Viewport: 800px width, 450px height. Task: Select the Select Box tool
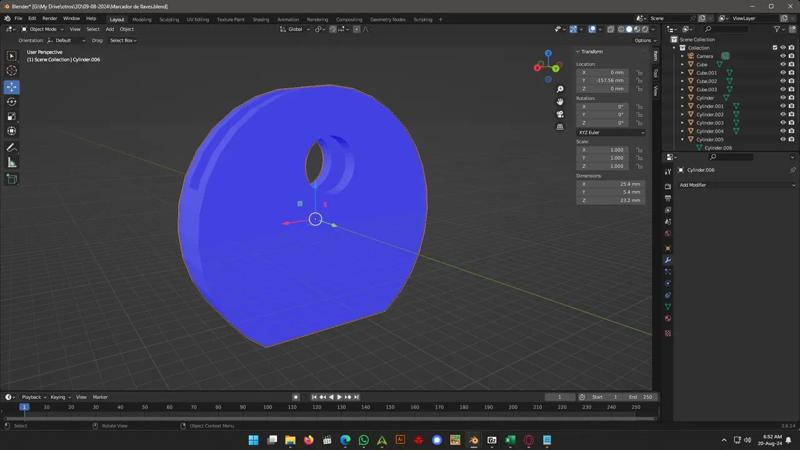(x=12, y=56)
